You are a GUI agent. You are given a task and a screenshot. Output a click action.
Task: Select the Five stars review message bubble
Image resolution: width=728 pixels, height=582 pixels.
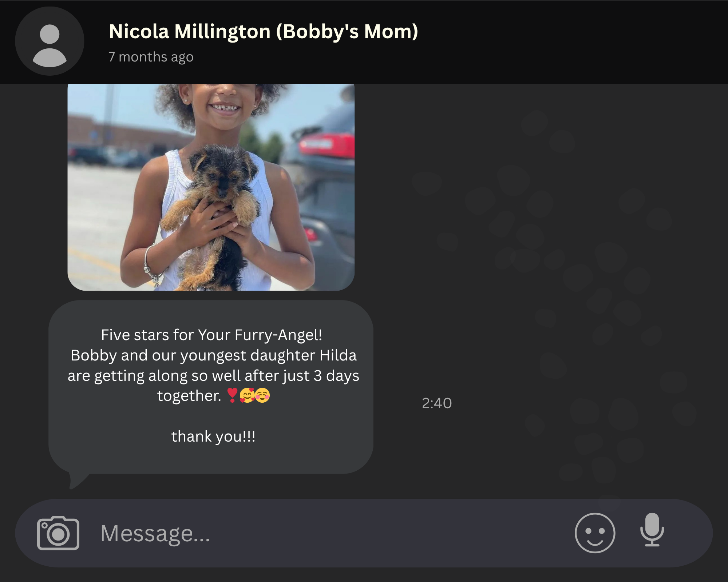click(x=211, y=387)
